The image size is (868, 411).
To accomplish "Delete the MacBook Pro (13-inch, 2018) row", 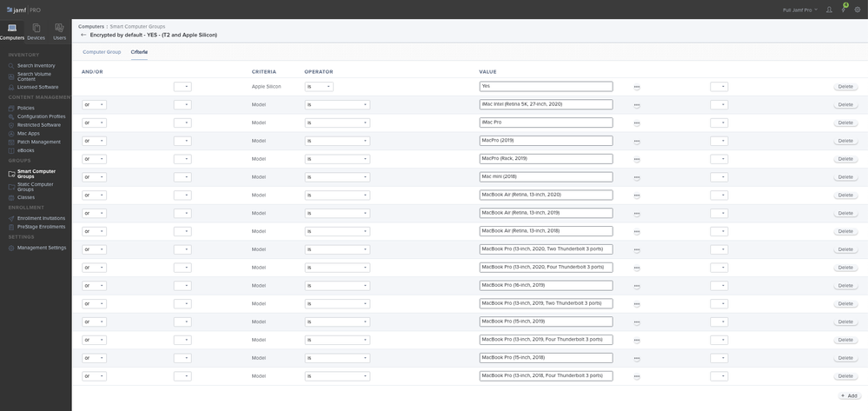I will click(x=845, y=376).
